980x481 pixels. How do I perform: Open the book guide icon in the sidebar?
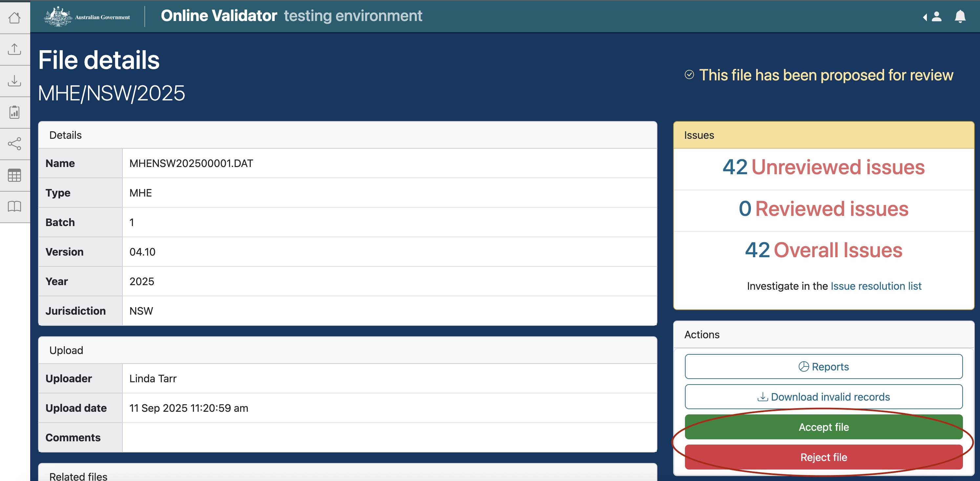[14, 206]
